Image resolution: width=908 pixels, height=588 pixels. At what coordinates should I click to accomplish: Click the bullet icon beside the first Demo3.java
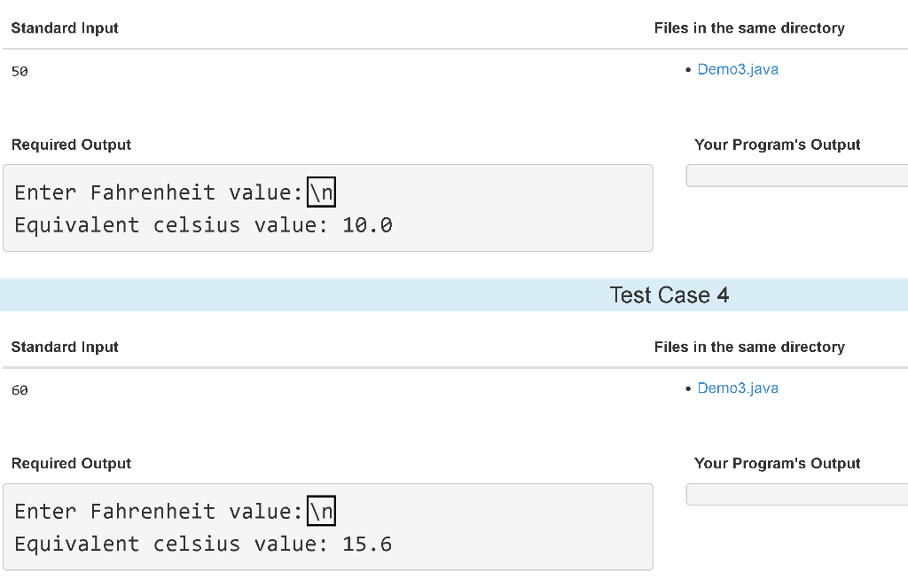click(x=687, y=69)
